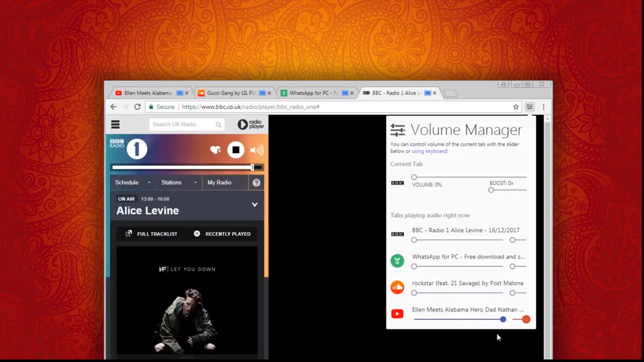Click the address bar URL
Viewport: 644px width, 362px height.
click(x=251, y=107)
